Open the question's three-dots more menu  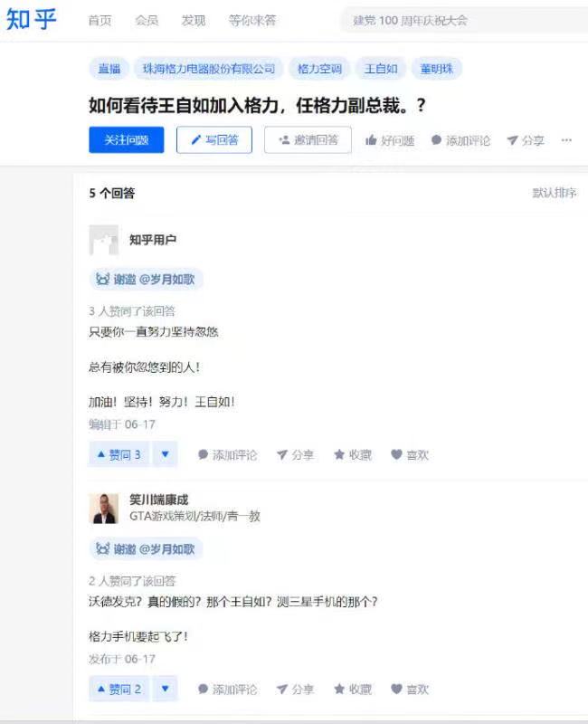[566, 140]
